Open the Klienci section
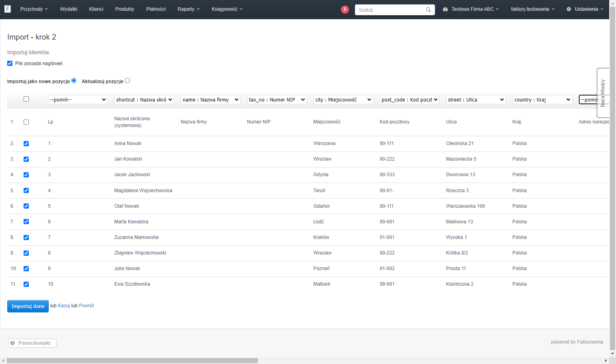This screenshot has height=364, width=616. point(96,9)
